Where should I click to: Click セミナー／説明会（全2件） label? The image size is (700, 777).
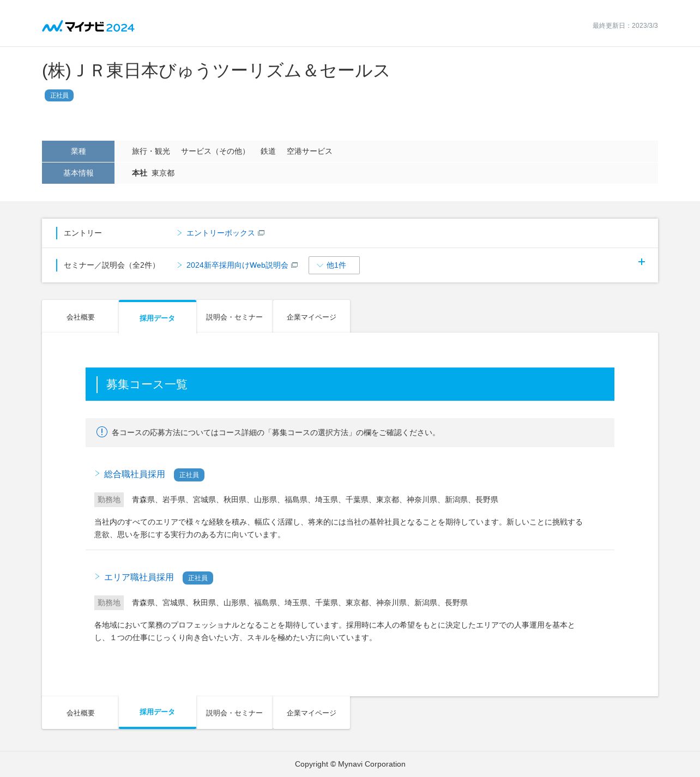(112, 265)
